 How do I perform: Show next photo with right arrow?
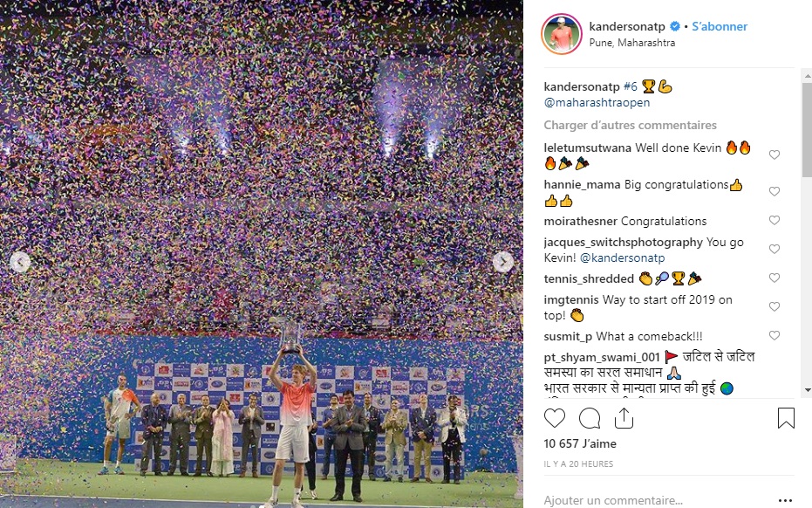pyautogui.click(x=503, y=262)
